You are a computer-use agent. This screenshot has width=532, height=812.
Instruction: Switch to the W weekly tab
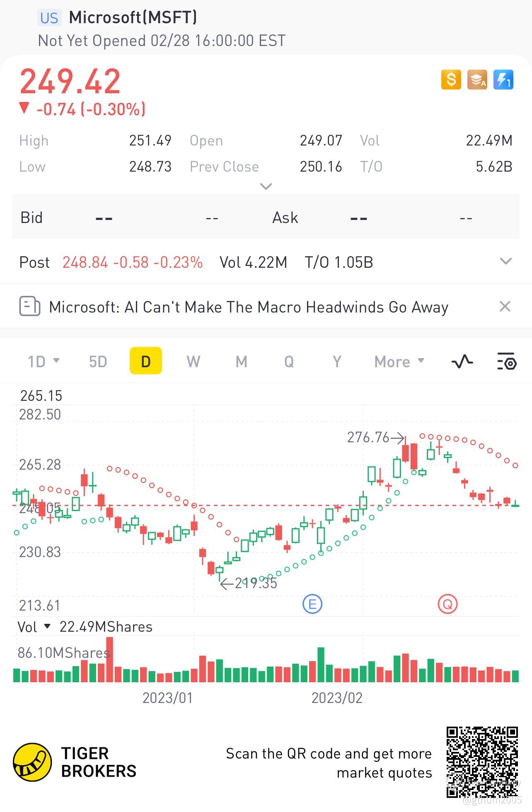(x=193, y=361)
